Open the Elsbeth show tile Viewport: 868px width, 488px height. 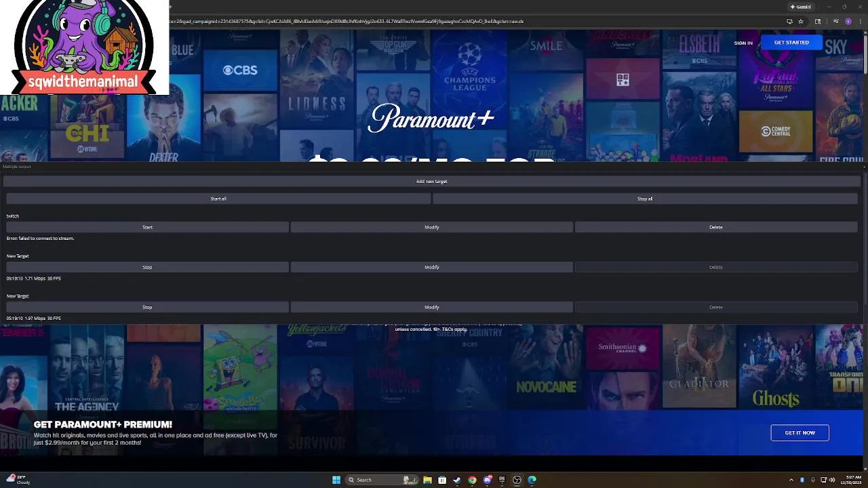699,49
